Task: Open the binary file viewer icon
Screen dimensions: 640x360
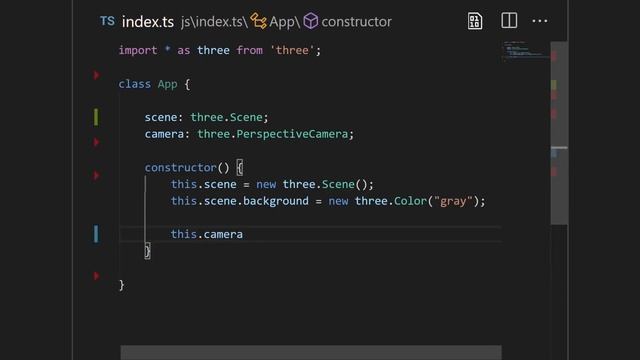Action: [475, 21]
